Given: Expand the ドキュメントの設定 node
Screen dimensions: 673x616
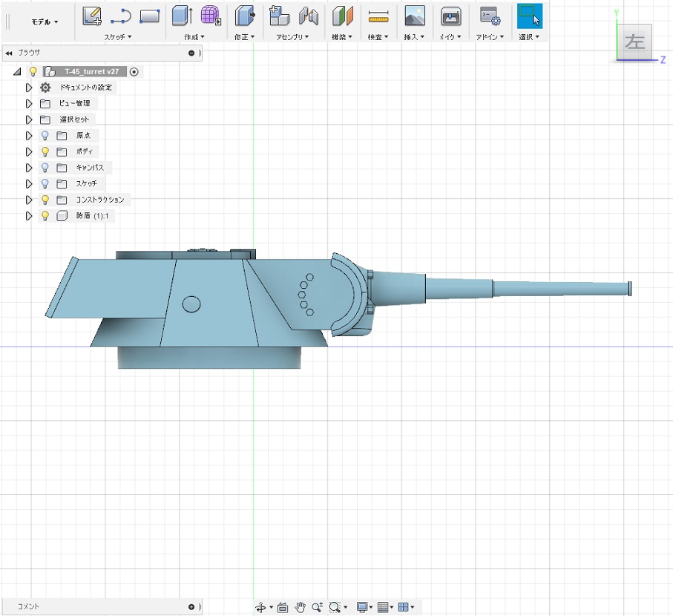Looking at the screenshot, I should [29, 88].
